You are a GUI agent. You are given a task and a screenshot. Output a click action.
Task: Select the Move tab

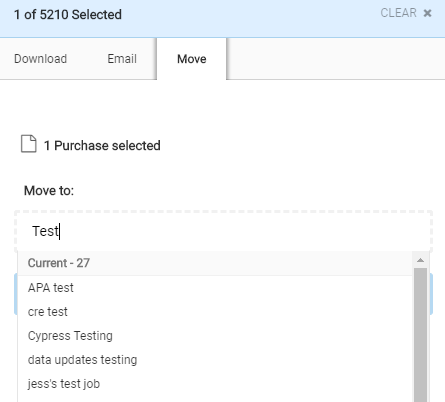pyautogui.click(x=192, y=59)
